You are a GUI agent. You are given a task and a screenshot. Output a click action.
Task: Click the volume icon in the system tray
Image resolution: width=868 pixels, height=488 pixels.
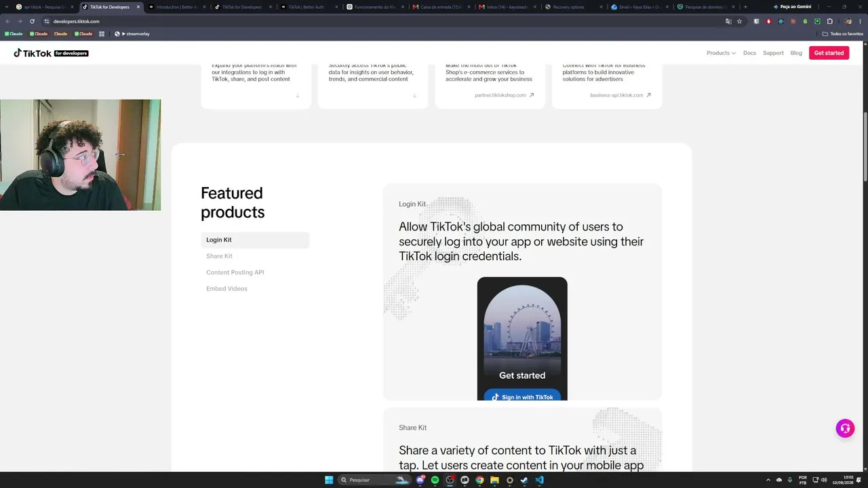point(824,480)
